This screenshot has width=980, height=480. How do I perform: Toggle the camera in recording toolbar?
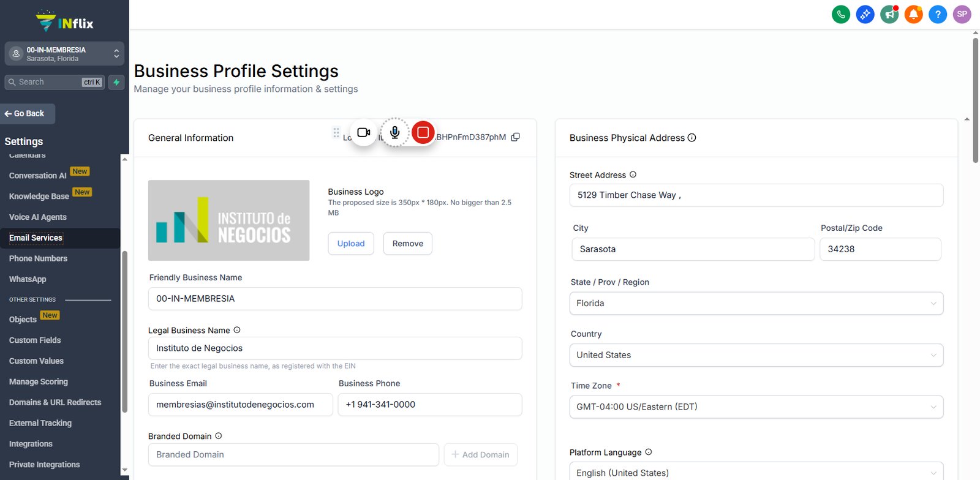(364, 132)
